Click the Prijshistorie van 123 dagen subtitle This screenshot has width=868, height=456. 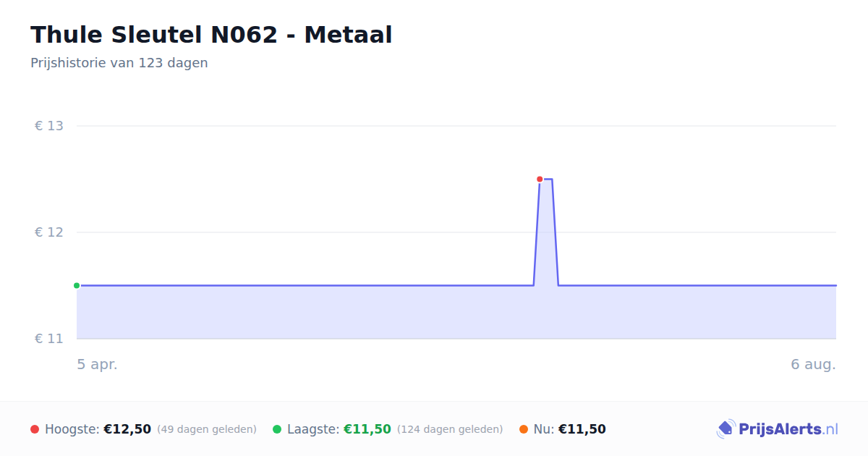coord(119,63)
